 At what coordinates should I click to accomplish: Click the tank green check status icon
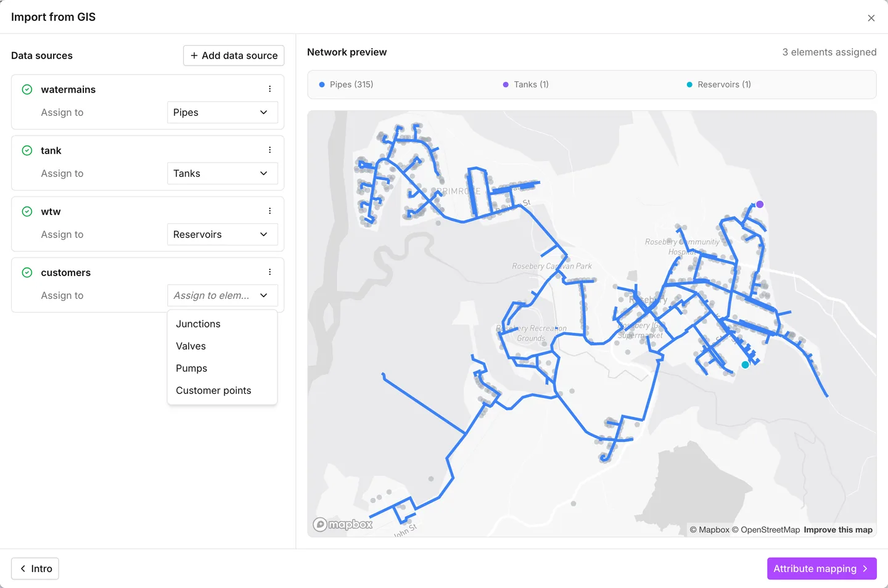27,150
